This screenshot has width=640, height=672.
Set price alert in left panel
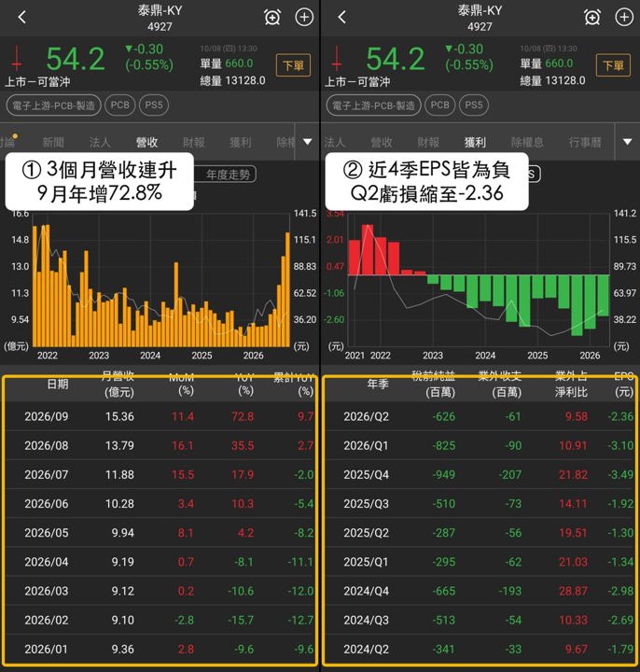272,18
